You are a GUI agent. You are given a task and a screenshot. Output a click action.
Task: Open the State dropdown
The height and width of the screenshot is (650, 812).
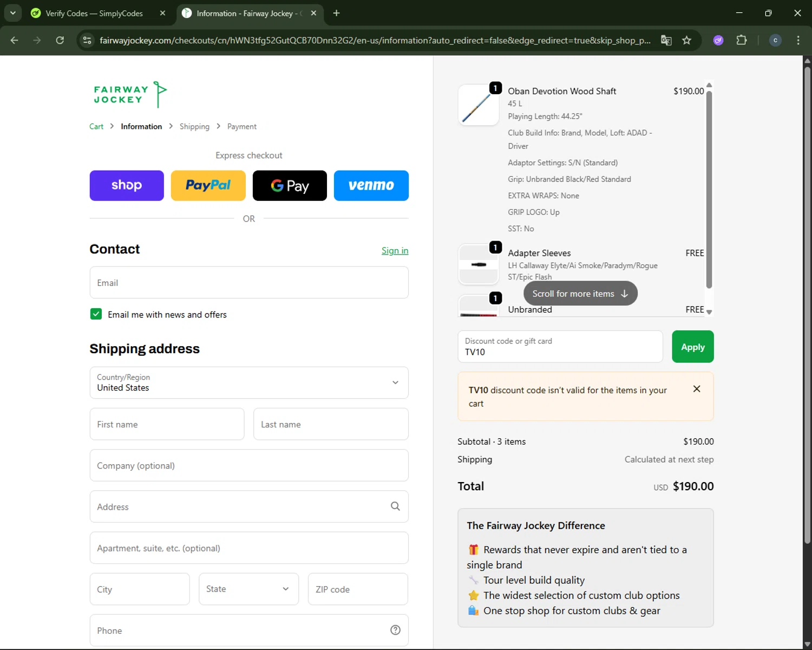point(248,589)
